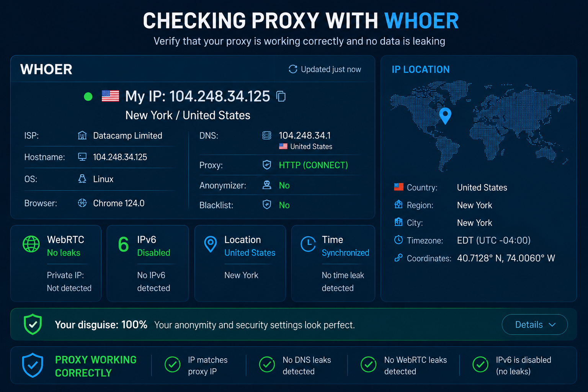Click the EDT (UTC -04:00) timezone value
588x392 pixels.
click(494, 240)
